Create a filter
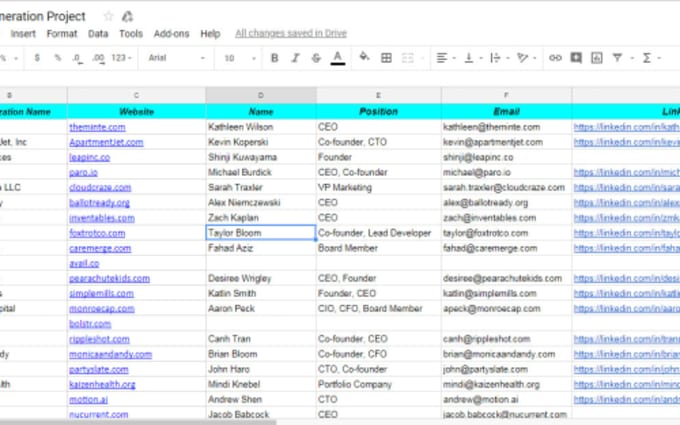 tap(617, 57)
